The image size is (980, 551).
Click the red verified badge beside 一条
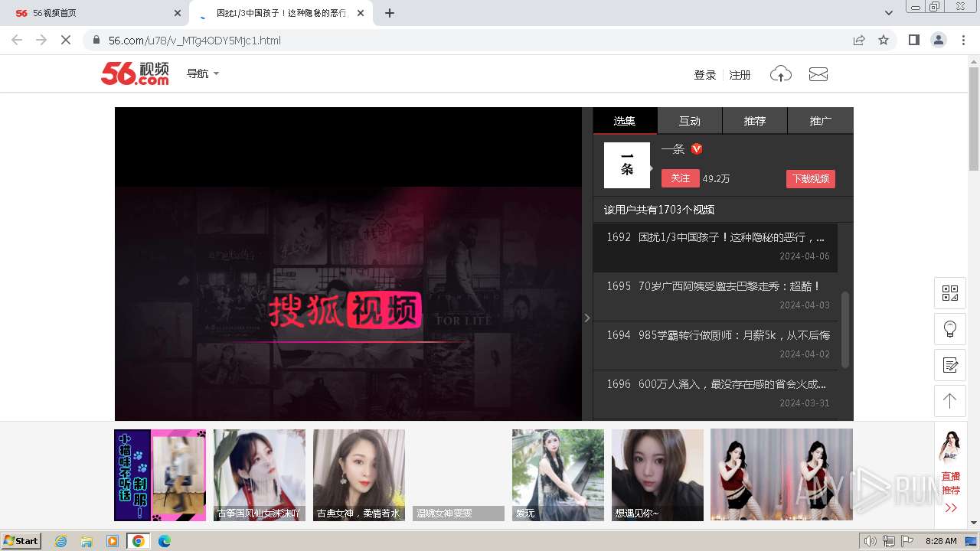click(x=697, y=149)
